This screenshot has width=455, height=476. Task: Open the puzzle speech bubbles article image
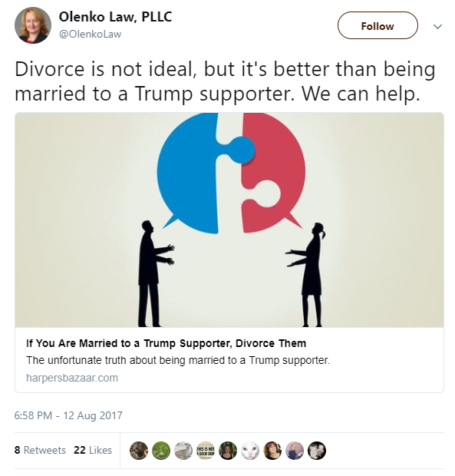click(x=229, y=220)
